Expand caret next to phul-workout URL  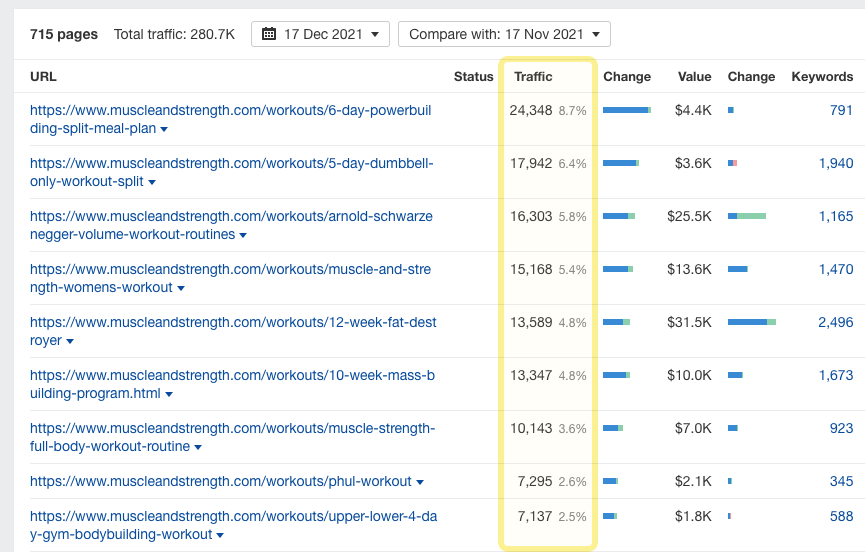[420, 482]
